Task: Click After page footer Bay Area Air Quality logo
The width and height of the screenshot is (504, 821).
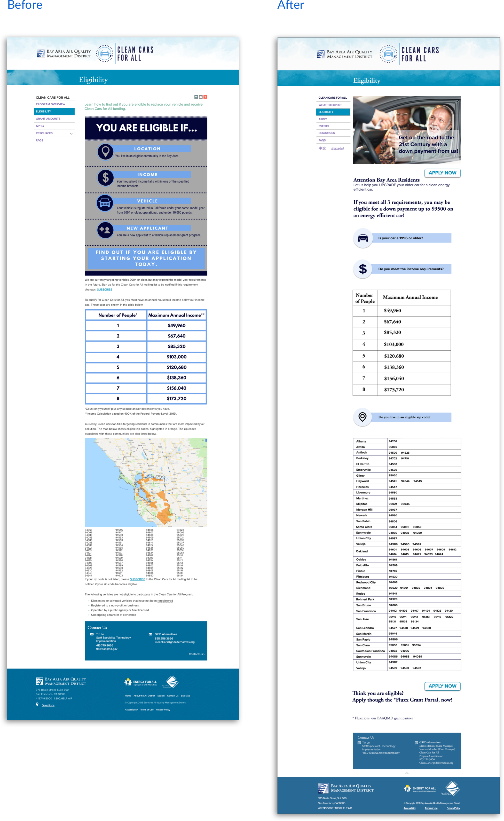Action: [x=346, y=788]
